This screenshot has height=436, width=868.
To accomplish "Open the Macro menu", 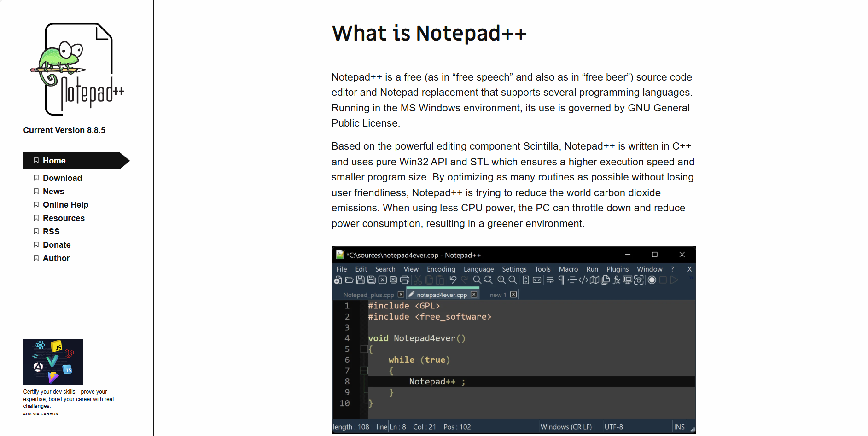I will [568, 269].
